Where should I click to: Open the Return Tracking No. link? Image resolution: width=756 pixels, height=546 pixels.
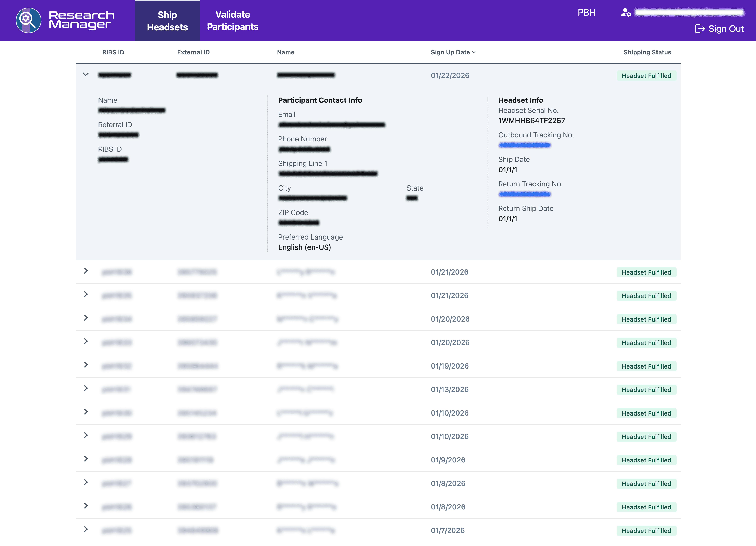[524, 194]
